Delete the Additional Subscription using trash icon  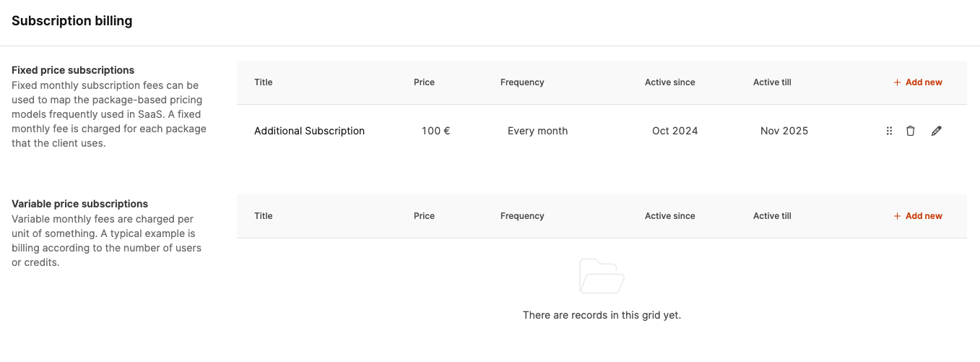tap(911, 131)
